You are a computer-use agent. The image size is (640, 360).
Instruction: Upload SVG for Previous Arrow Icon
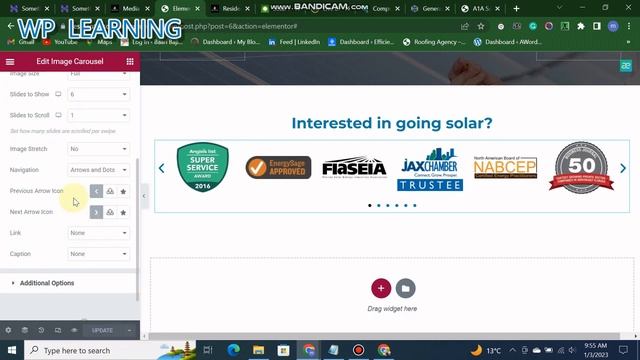(x=110, y=191)
